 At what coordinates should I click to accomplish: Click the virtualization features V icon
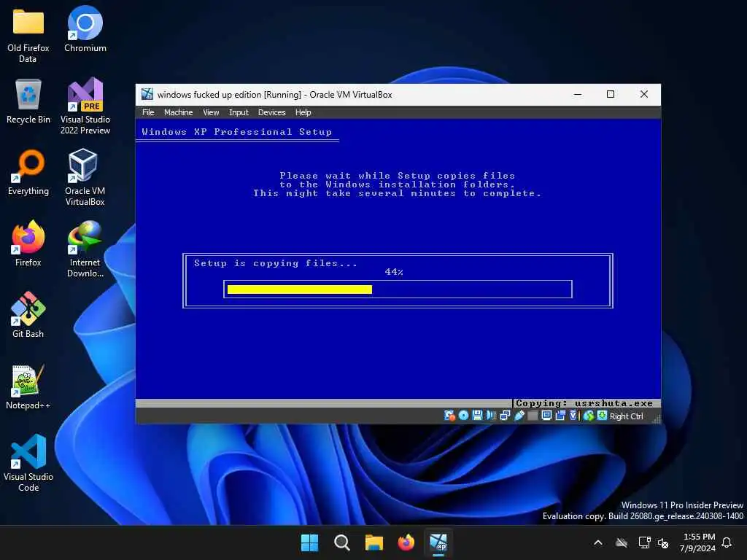tap(573, 416)
